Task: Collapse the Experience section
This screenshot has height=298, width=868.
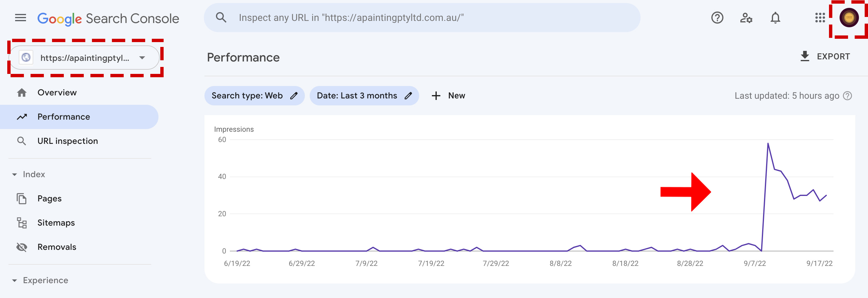Action: pos(15,280)
